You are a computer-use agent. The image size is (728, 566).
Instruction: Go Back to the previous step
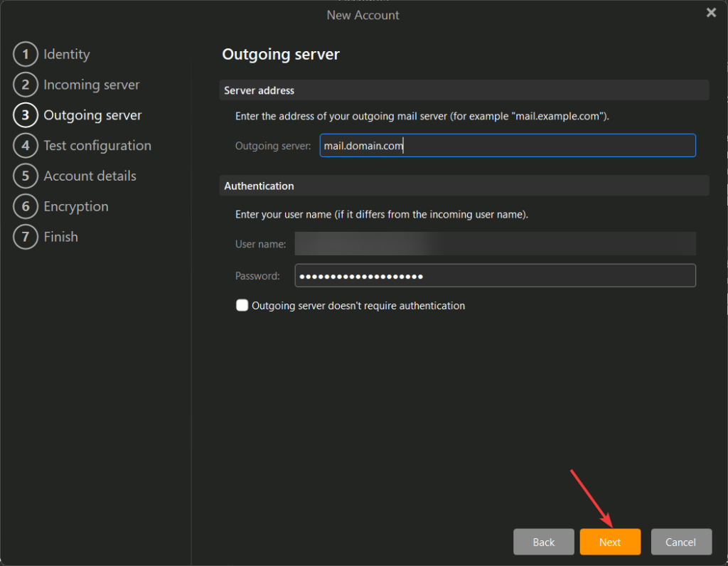click(x=543, y=542)
